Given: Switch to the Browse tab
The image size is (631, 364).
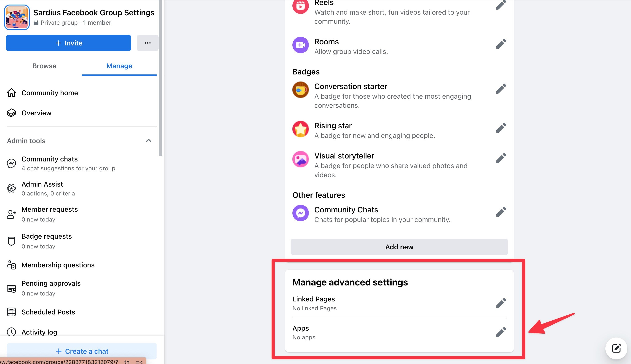Looking at the screenshot, I should pos(44,66).
